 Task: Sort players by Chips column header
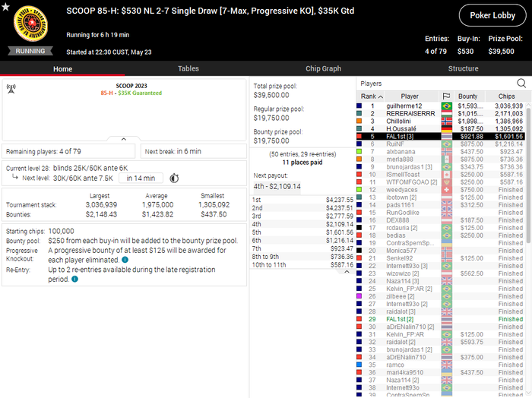[507, 96]
